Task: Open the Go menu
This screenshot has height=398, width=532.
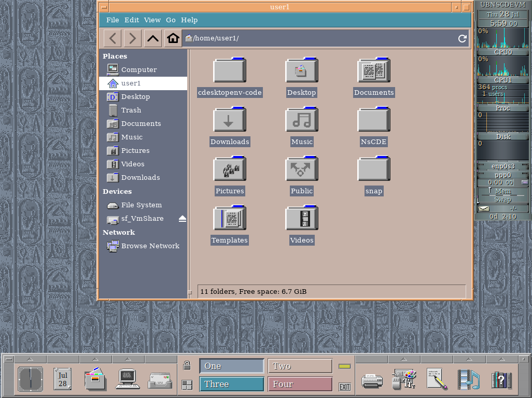Action: coord(171,20)
